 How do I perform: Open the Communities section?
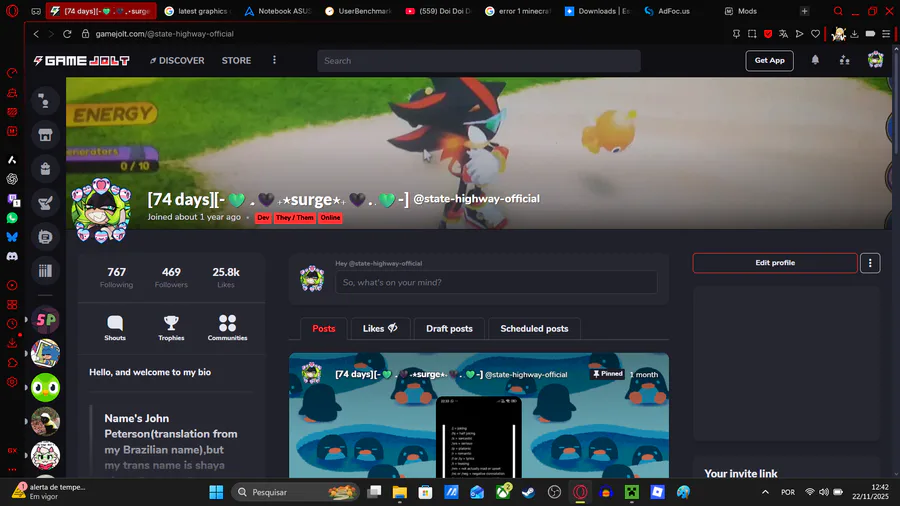point(227,328)
